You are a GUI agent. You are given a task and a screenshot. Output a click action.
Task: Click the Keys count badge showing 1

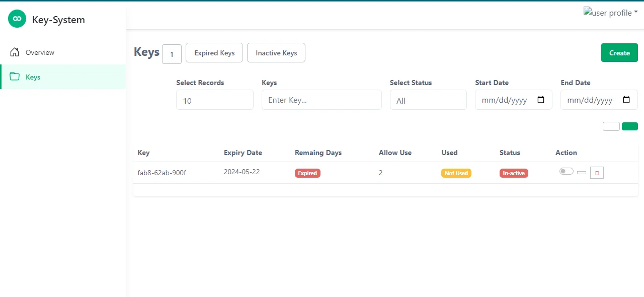(172, 54)
